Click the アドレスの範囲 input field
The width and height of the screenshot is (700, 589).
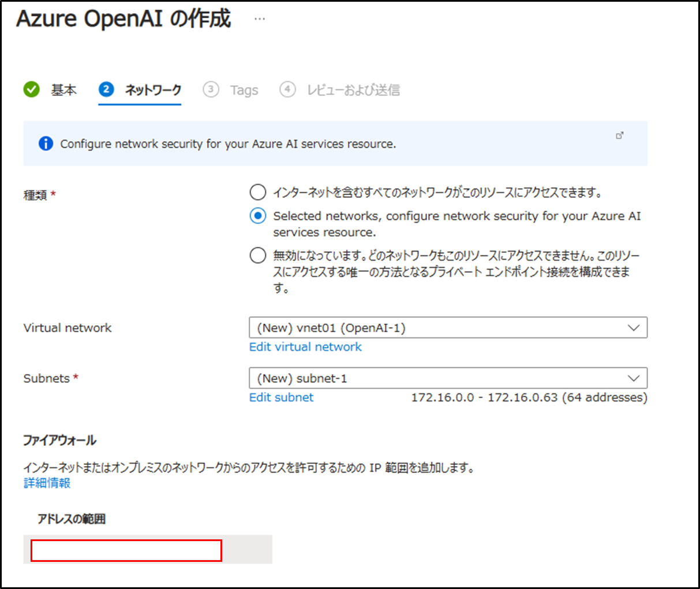click(126, 550)
